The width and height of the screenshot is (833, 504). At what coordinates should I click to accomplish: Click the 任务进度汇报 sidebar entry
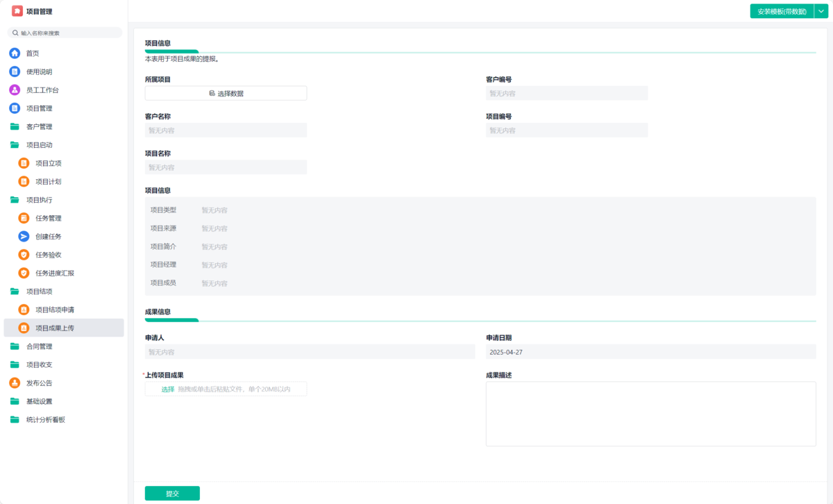click(64, 273)
